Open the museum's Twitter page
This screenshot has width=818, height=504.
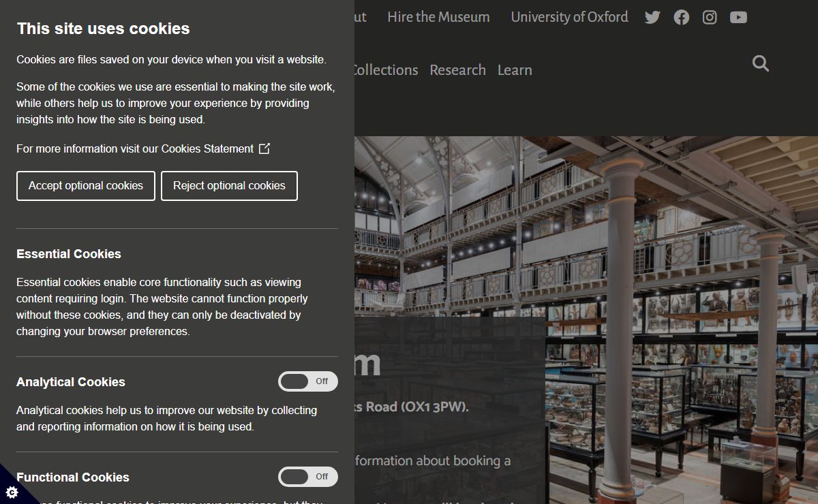(x=652, y=18)
